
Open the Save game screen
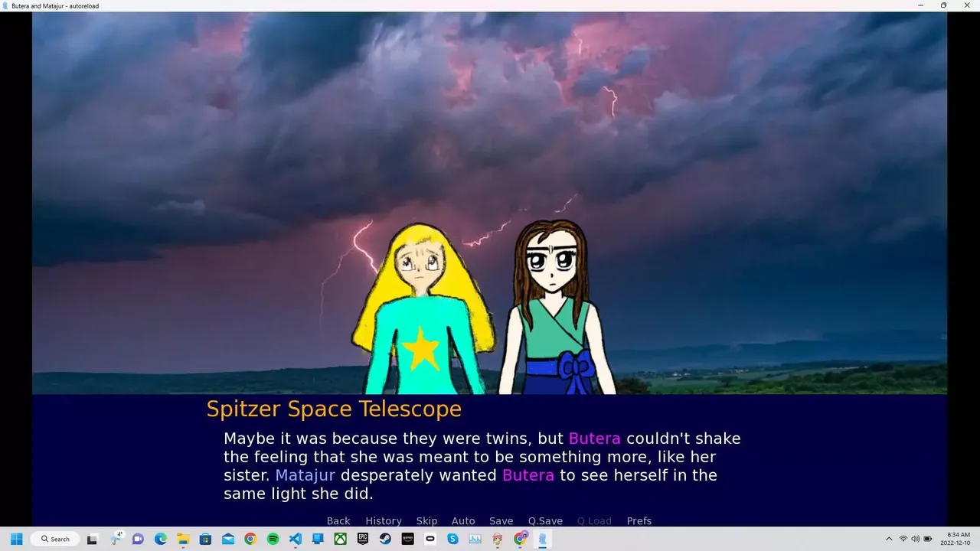501,521
